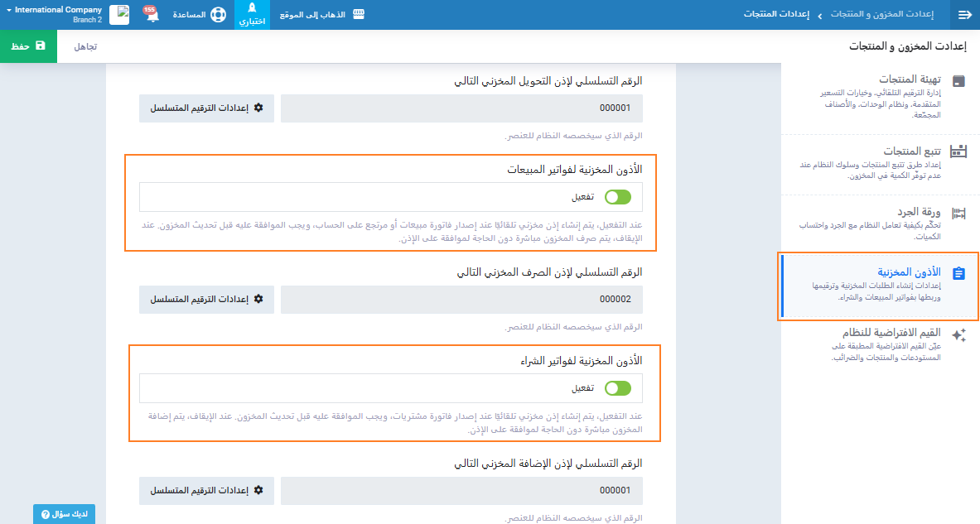Open إعدادات الترقيم المتسلسل for إذن التحويل المخزني
Viewport: 980px width, 524px height.
[206, 108]
